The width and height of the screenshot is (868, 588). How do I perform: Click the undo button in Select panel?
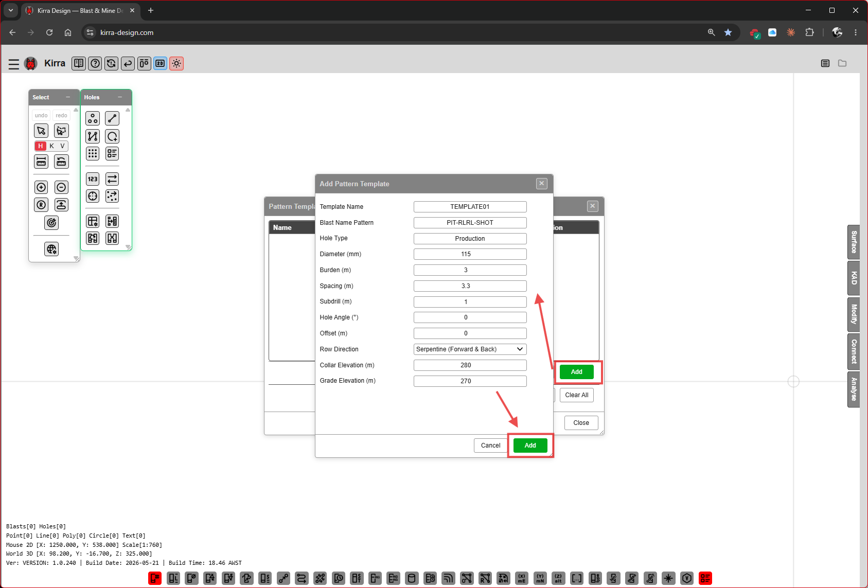coord(41,115)
